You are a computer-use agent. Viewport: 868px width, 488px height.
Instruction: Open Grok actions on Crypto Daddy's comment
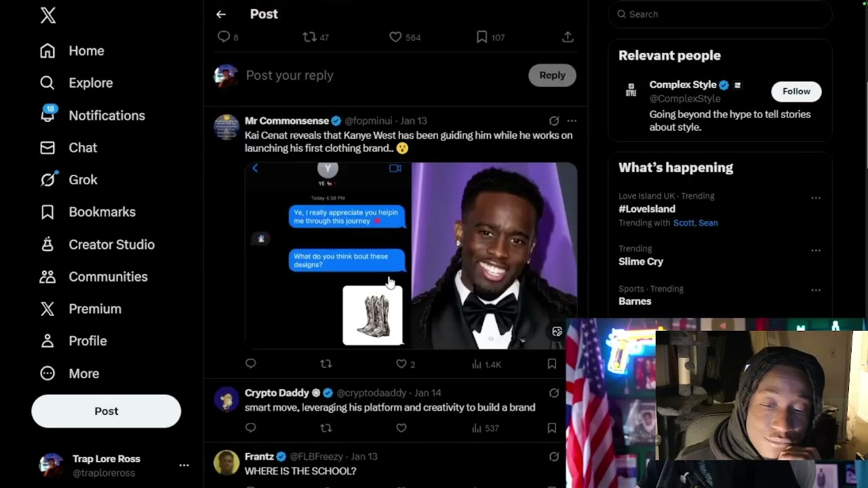pyautogui.click(x=554, y=392)
